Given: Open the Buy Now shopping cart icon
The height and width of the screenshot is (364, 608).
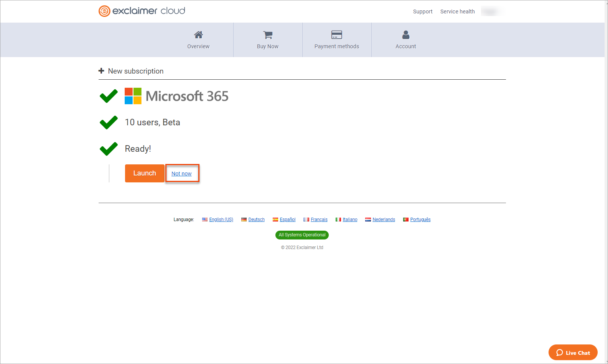Looking at the screenshot, I should (x=268, y=35).
